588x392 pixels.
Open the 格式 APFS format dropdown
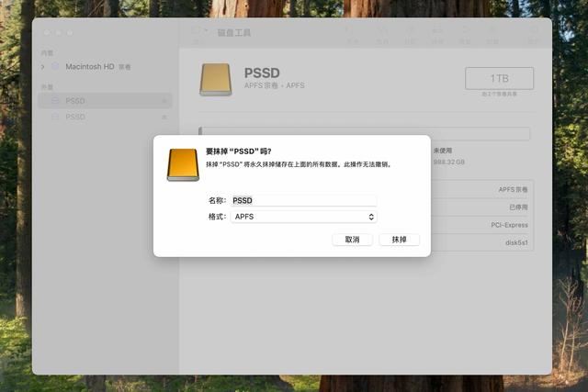304,217
